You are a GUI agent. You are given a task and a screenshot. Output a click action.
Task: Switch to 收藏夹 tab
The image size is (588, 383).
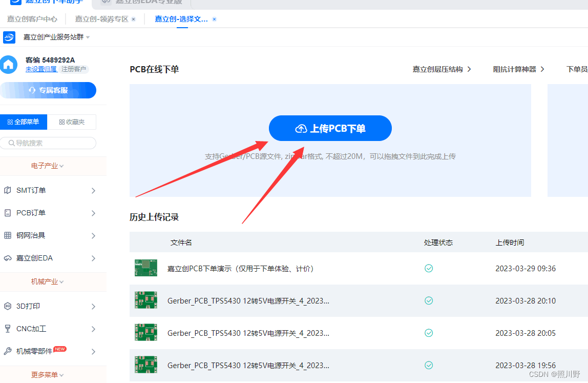pyautogui.click(x=72, y=122)
